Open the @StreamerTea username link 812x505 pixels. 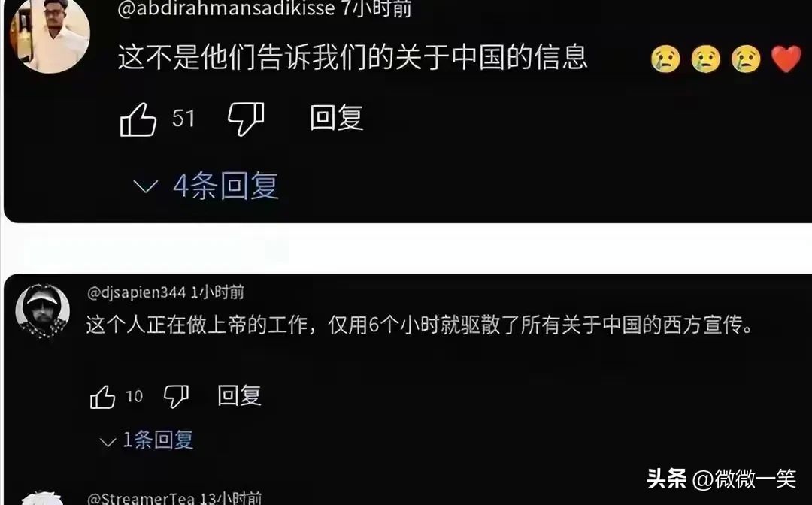click(141, 498)
